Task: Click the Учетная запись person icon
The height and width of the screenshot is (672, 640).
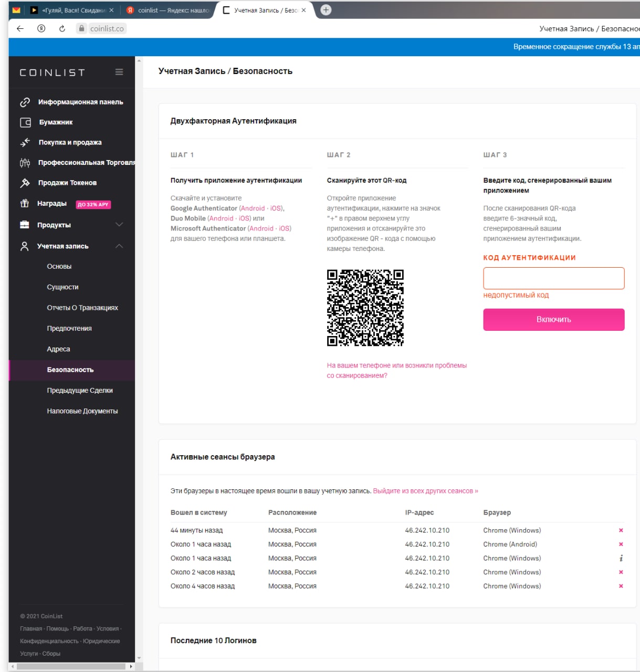Action: point(25,246)
